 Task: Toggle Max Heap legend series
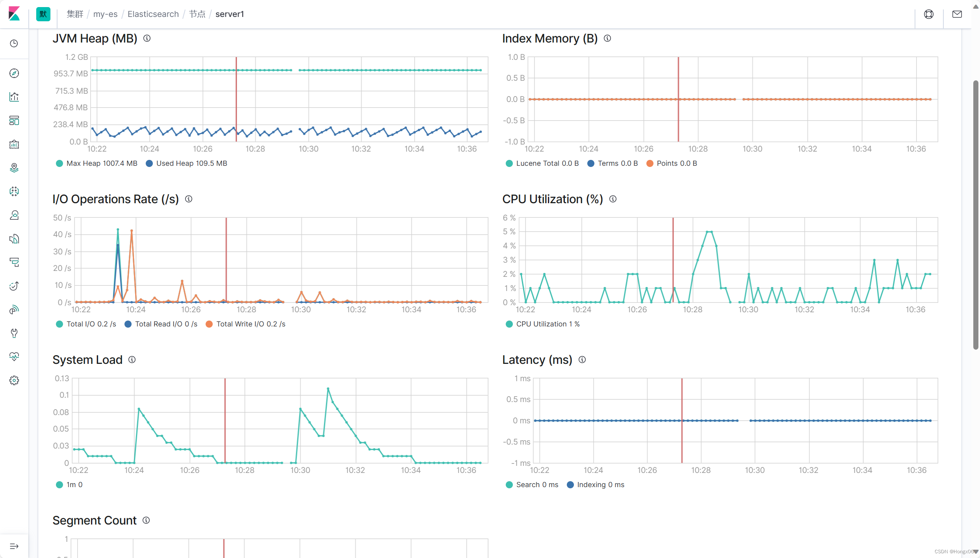click(97, 163)
